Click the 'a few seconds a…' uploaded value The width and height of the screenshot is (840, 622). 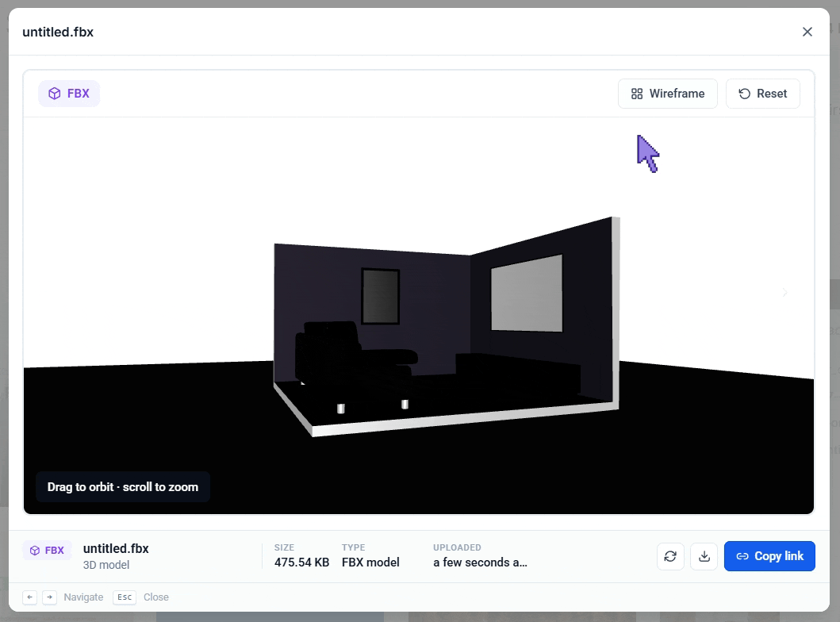pos(480,562)
